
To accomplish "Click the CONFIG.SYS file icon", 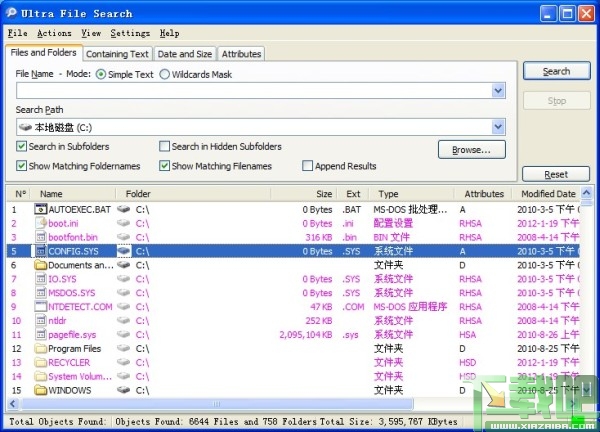I will (x=40, y=251).
